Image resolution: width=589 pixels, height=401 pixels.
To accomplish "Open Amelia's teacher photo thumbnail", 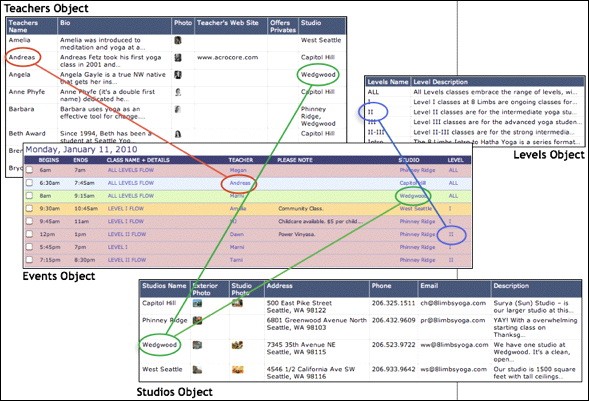I will tap(178, 40).
